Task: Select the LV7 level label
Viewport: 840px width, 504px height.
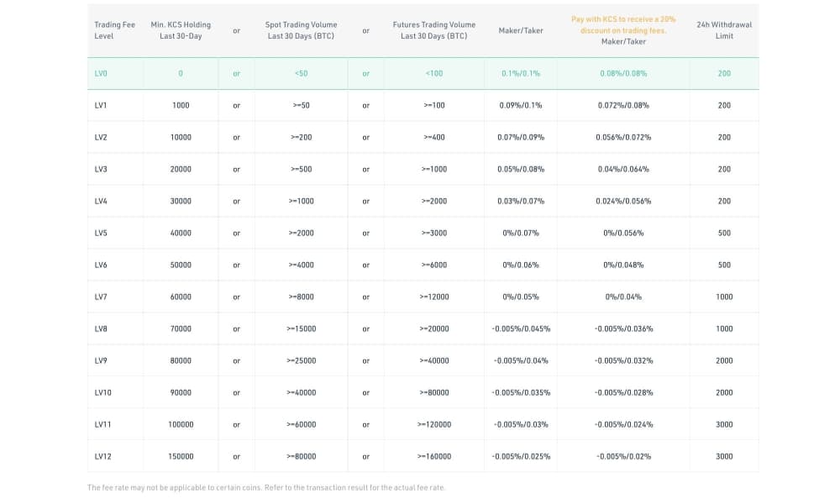Action: pyautogui.click(x=101, y=297)
